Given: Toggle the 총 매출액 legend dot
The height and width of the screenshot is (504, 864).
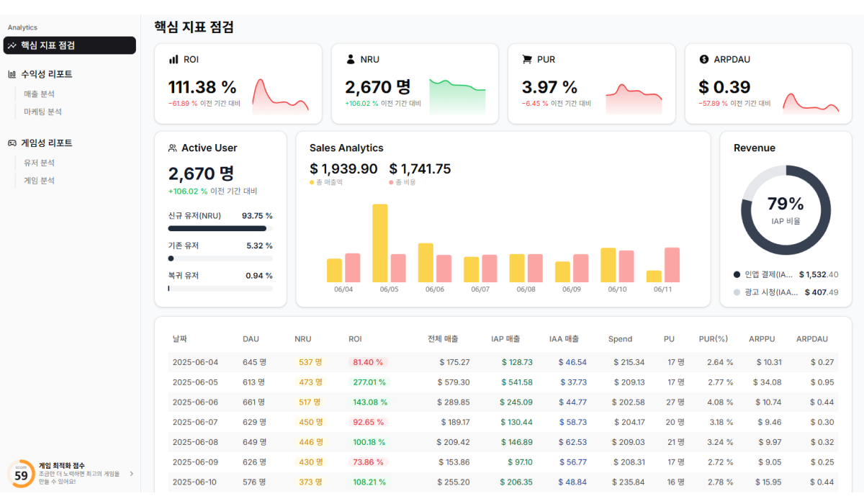Looking at the screenshot, I should pos(312,183).
